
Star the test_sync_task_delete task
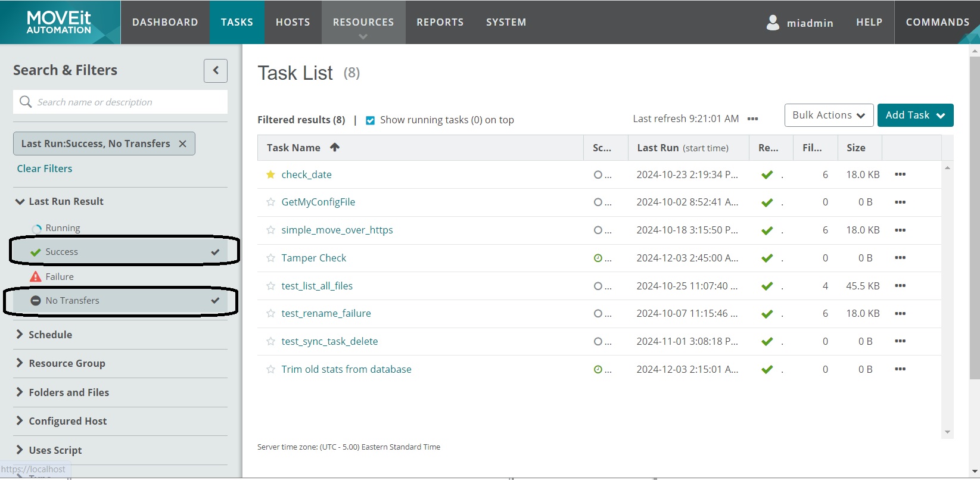click(270, 341)
